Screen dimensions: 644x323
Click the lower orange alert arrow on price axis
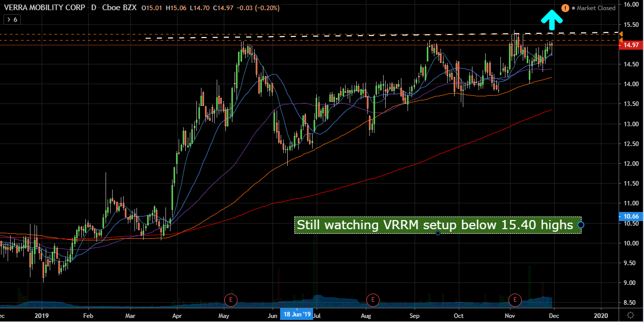[622, 40]
